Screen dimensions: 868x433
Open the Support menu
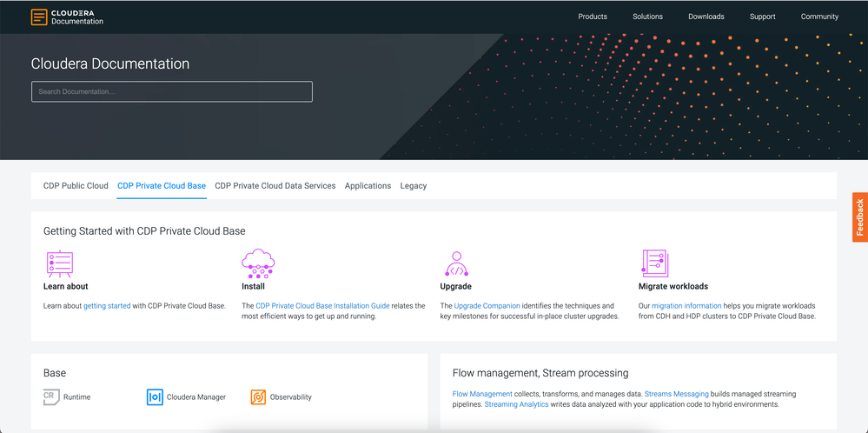[762, 17]
